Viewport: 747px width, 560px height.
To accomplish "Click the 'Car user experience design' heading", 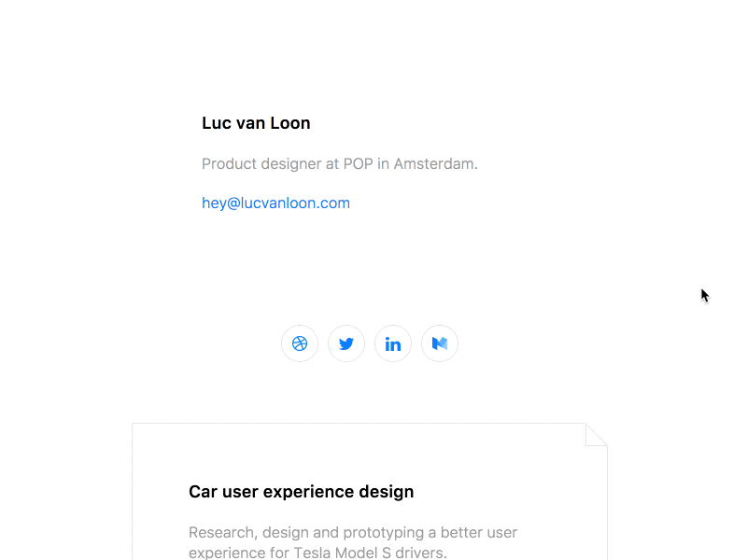I will 301,492.
